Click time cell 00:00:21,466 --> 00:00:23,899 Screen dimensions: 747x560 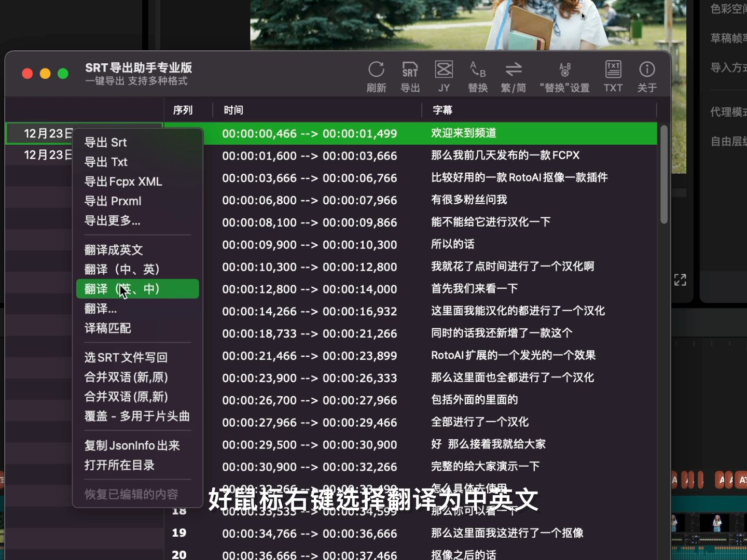[x=310, y=356]
